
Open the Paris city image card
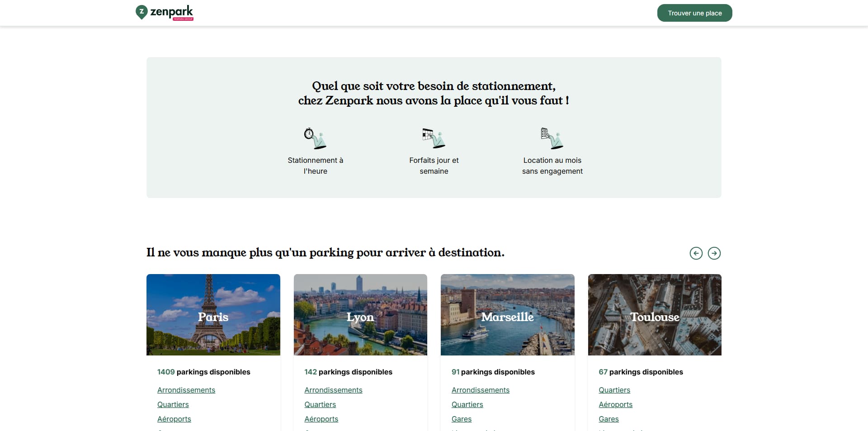tap(213, 315)
